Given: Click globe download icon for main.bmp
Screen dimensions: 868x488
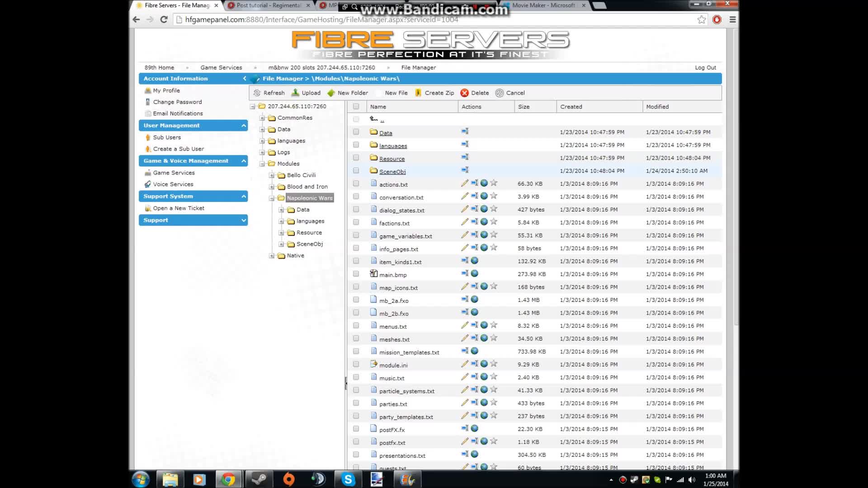Looking at the screenshot, I should click(474, 273).
